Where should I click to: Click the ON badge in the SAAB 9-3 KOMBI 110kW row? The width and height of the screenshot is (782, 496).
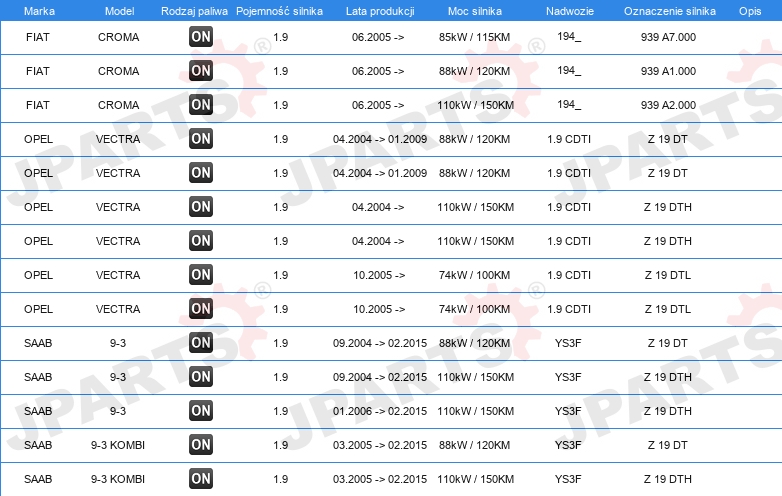coord(201,479)
